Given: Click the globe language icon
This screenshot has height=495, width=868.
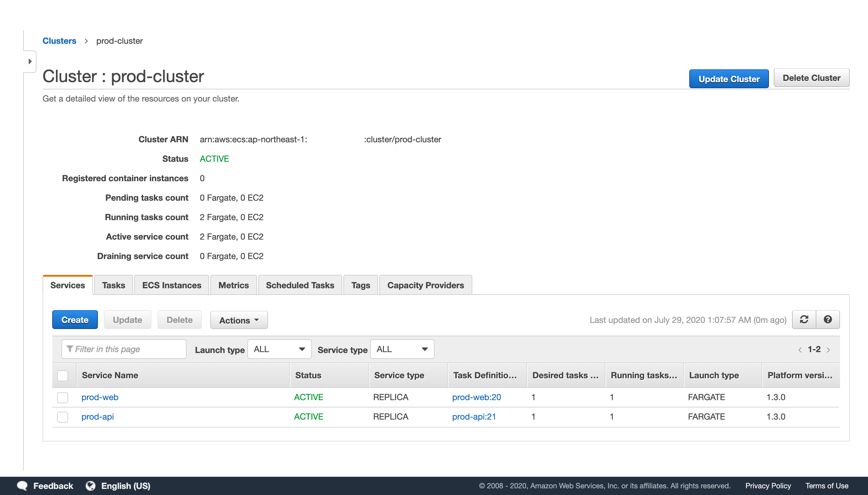Looking at the screenshot, I should click(x=90, y=486).
